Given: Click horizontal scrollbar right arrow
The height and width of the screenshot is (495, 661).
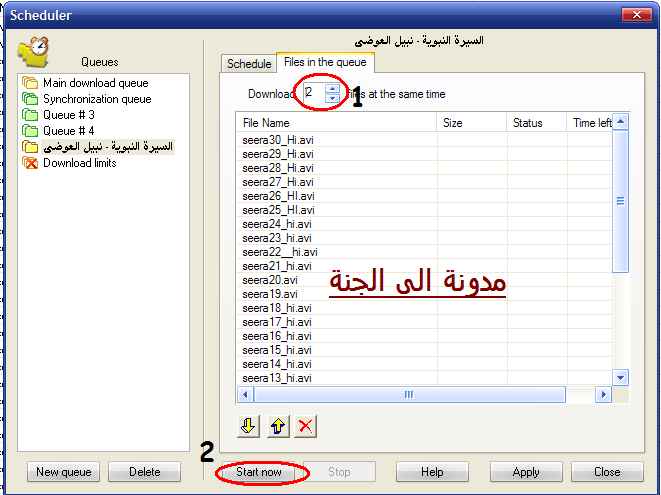Looking at the screenshot, I should click(x=603, y=395).
